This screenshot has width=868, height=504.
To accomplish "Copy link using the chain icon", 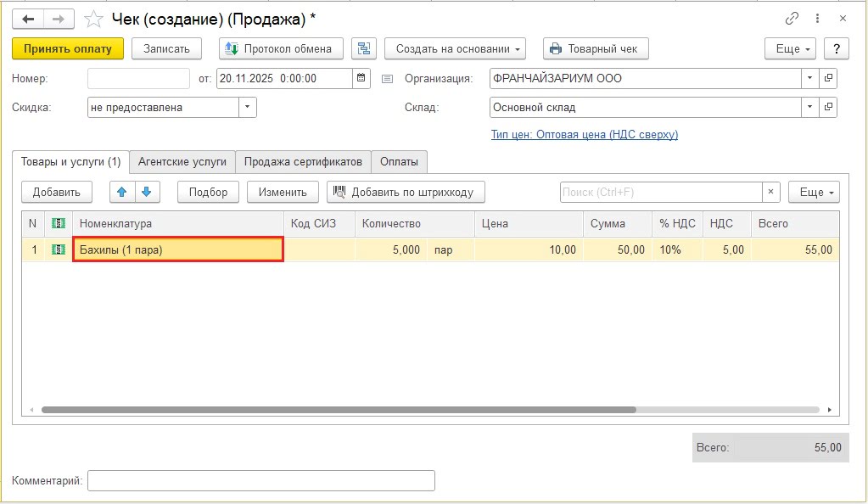I will pos(792,18).
